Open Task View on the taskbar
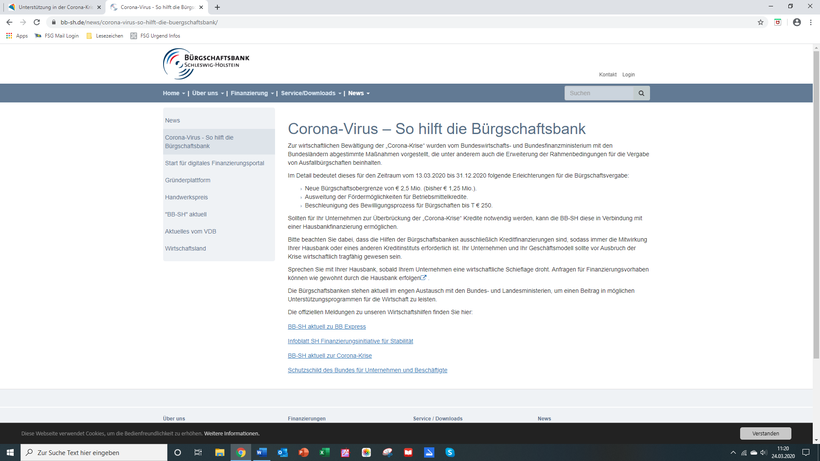Image resolution: width=820 pixels, height=461 pixels. [198, 453]
